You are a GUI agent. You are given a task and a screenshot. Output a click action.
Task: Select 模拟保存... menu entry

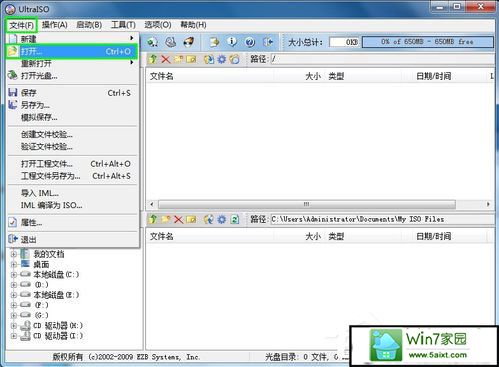pos(72,117)
